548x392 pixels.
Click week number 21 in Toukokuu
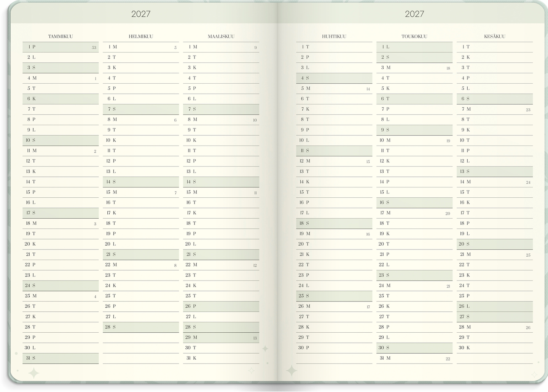tap(448, 286)
